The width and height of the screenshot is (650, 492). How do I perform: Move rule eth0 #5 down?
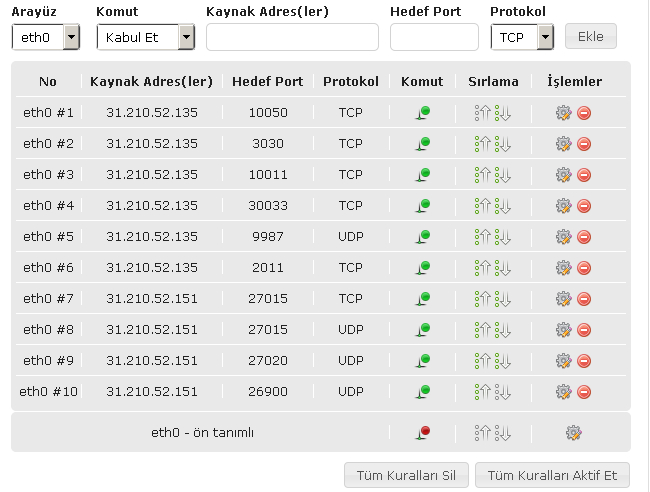(x=502, y=237)
